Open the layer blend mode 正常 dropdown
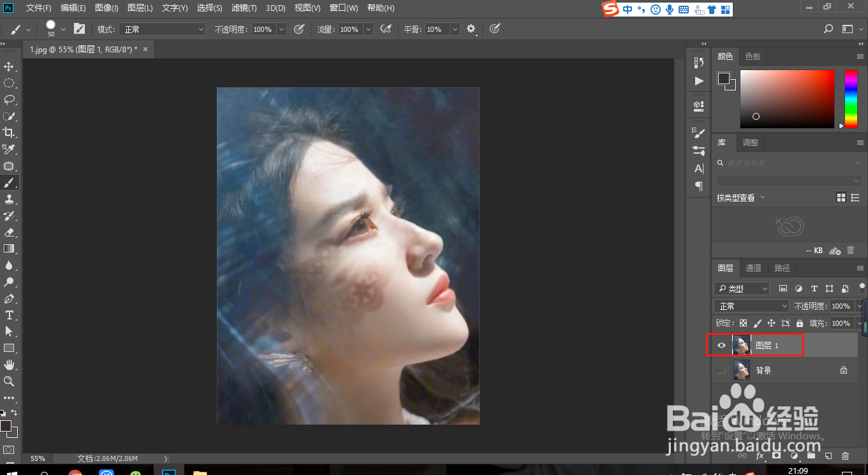Viewport: 868px width, 475px height. point(751,306)
